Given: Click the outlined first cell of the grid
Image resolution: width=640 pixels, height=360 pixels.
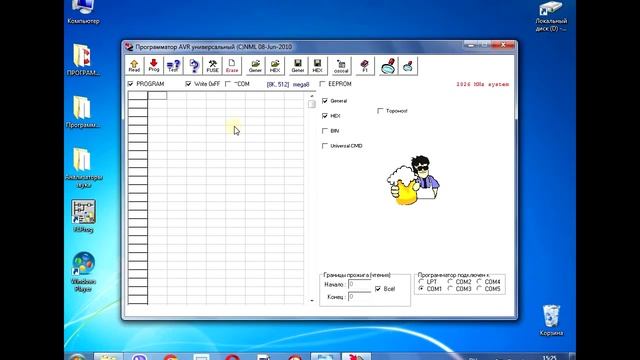Looking at the screenshot, I should [x=157, y=96].
